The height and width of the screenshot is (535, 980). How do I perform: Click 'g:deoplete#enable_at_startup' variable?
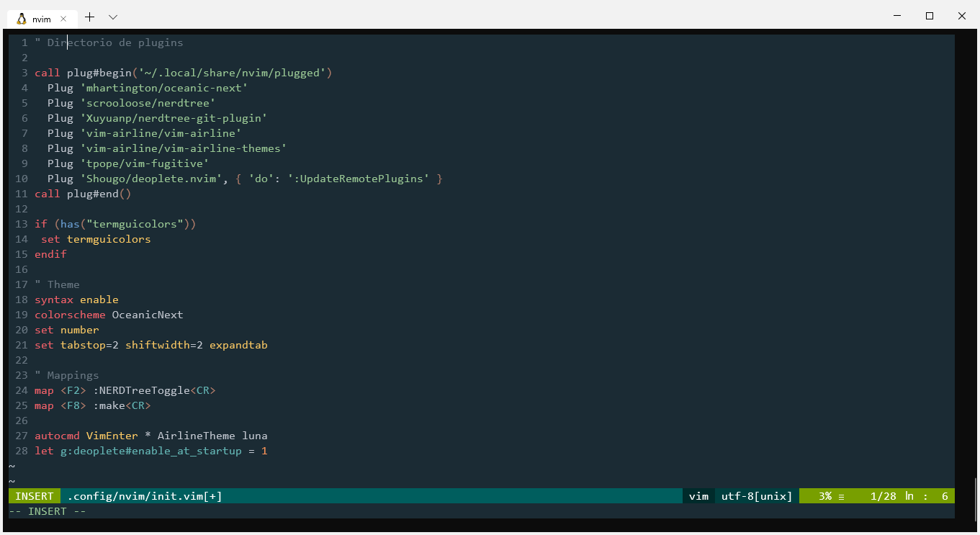coord(150,451)
